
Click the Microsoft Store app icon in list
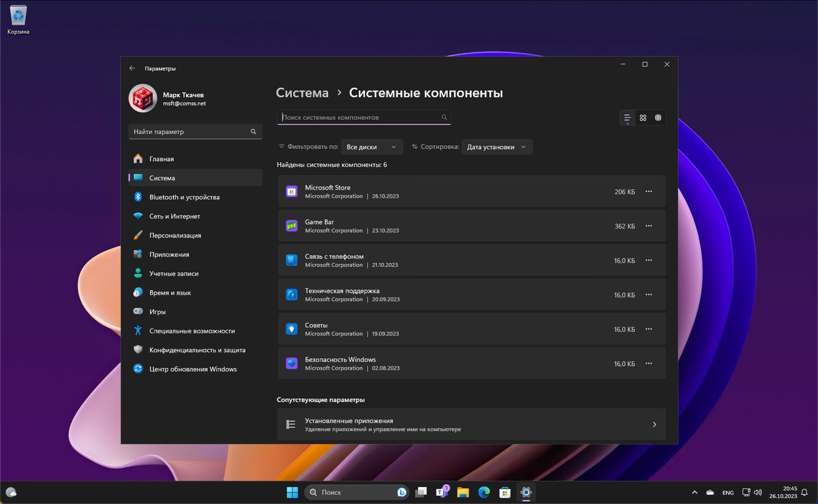[292, 191]
